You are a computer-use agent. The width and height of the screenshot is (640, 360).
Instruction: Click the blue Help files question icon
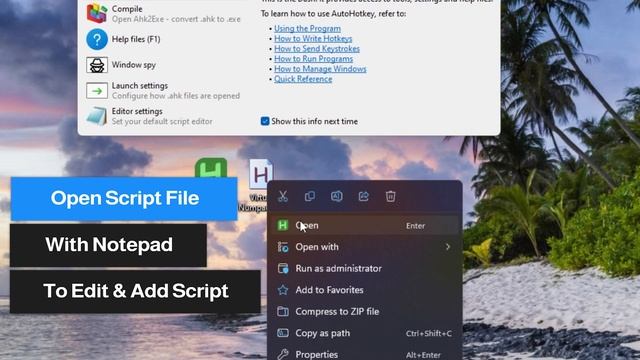coord(97,39)
